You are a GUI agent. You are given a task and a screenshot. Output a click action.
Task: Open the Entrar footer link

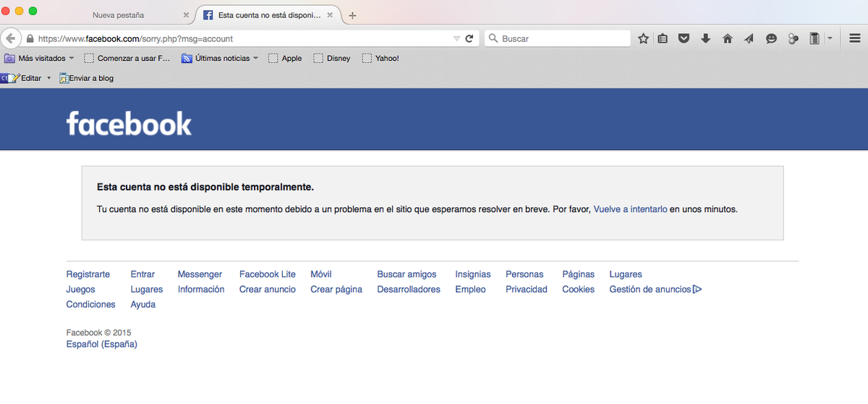(x=142, y=274)
